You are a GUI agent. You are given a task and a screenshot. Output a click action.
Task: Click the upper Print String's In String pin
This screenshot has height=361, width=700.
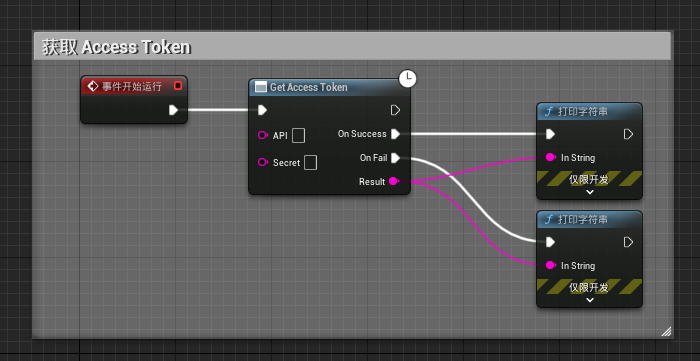pos(550,158)
